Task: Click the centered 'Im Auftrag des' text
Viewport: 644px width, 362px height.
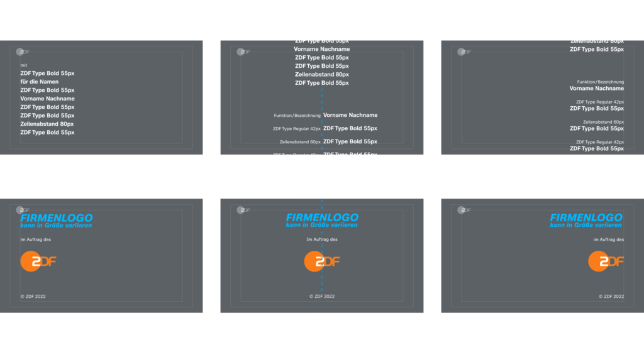Action: [x=322, y=239]
